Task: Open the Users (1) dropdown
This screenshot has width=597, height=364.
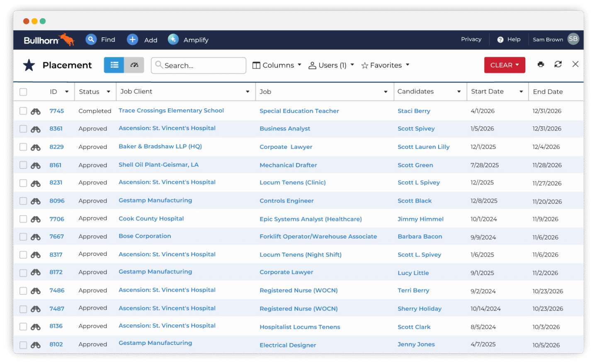Action: 331,65
